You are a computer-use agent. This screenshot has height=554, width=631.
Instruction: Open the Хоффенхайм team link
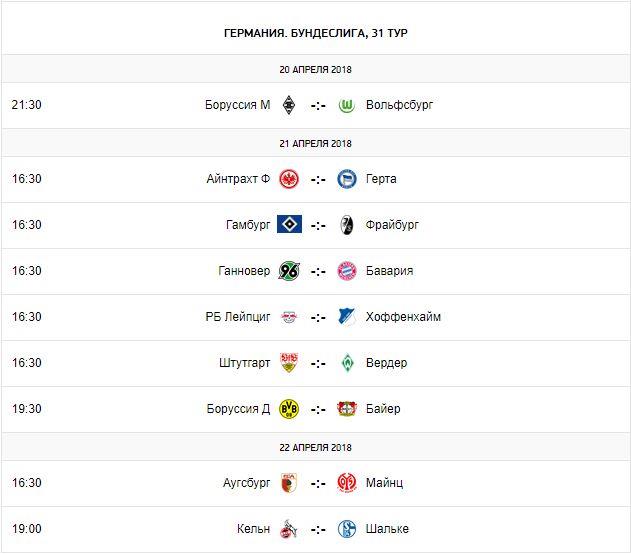(x=404, y=317)
